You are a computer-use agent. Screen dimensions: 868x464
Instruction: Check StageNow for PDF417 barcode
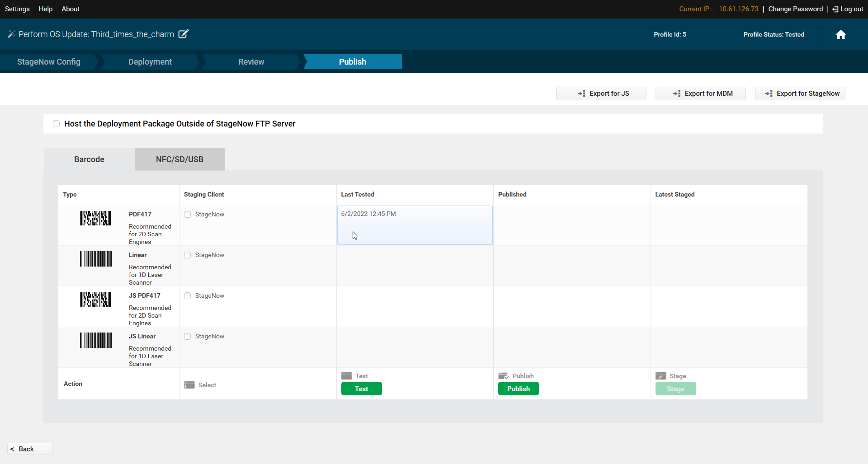pos(188,215)
